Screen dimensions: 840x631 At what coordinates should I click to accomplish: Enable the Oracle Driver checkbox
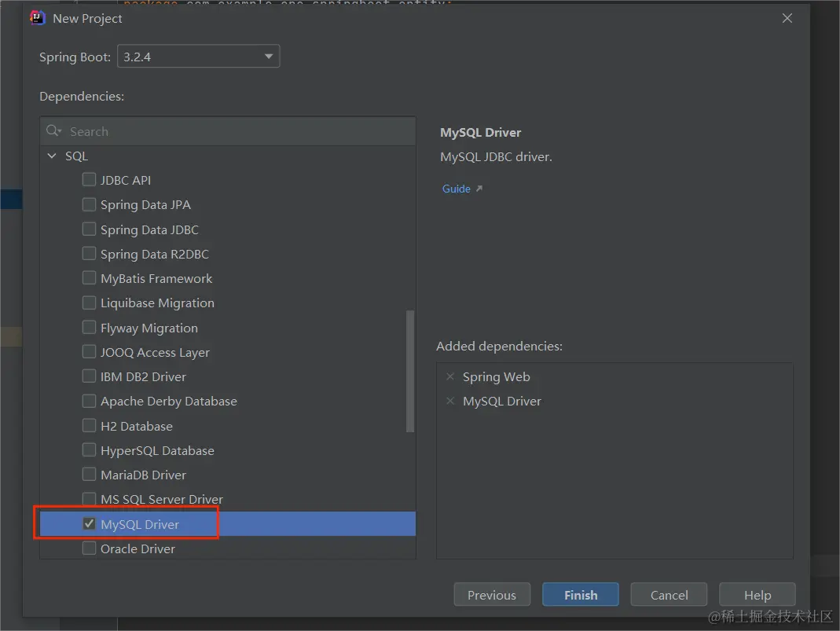pos(89,548)
